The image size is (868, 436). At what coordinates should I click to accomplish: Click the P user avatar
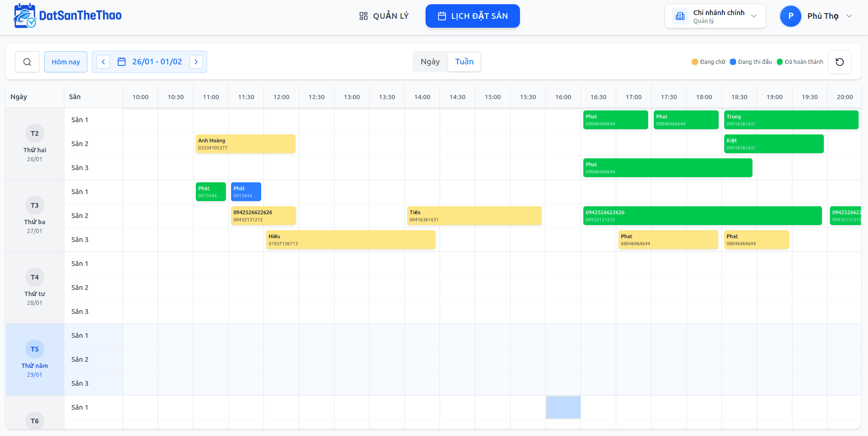coord(790,16)
